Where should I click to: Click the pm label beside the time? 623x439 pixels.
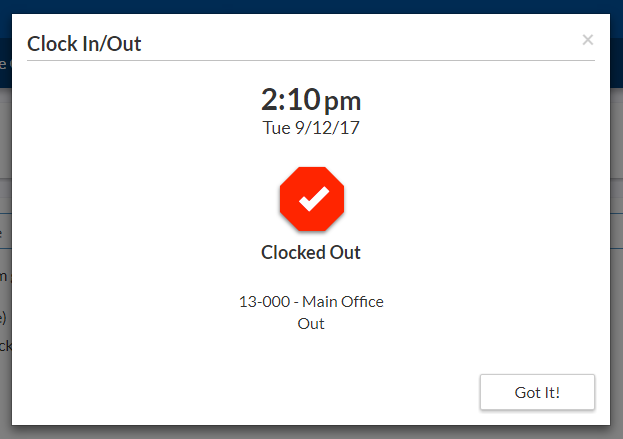point(343,101)
